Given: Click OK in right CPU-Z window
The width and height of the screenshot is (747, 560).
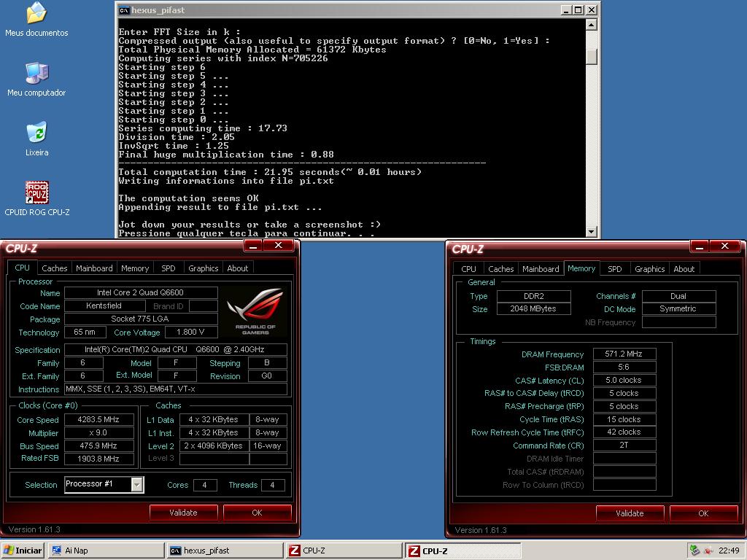Looking at the screenshot, I should tap(704, 513).
